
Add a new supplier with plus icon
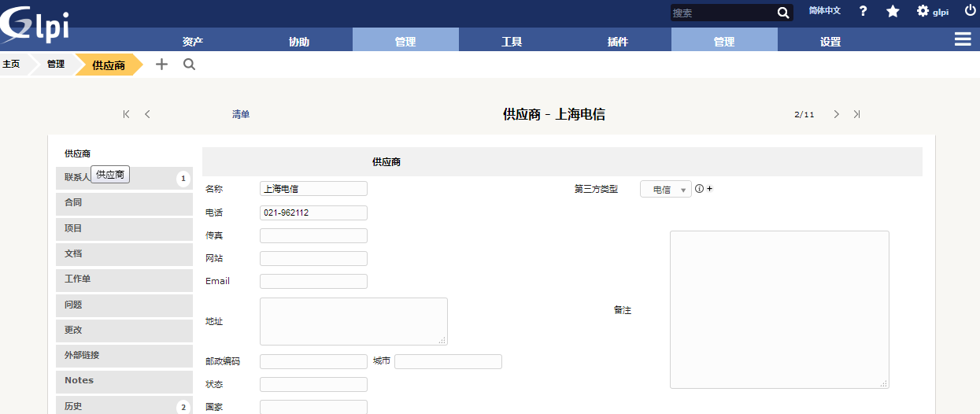161,65
